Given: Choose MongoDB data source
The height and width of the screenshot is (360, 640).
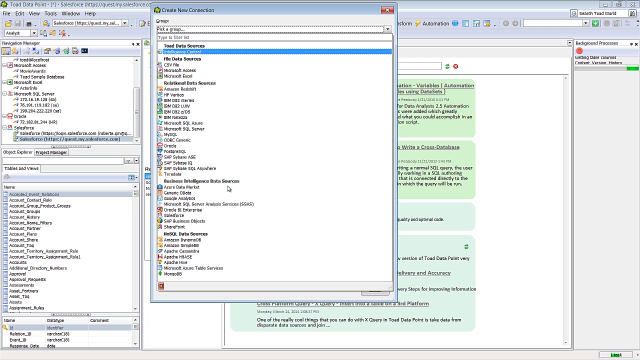Looking at the screenshot, I should pyautogui.click(x=173, y=274).
